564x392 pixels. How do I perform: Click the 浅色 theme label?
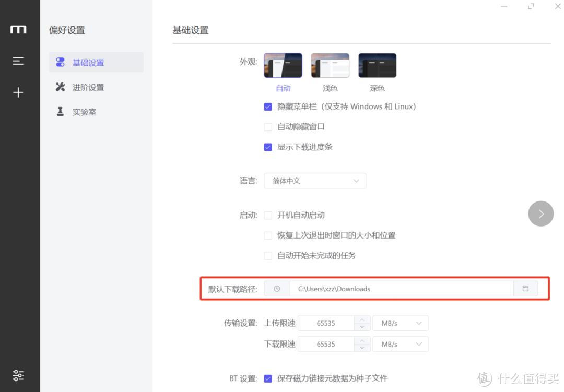(330, 88)
